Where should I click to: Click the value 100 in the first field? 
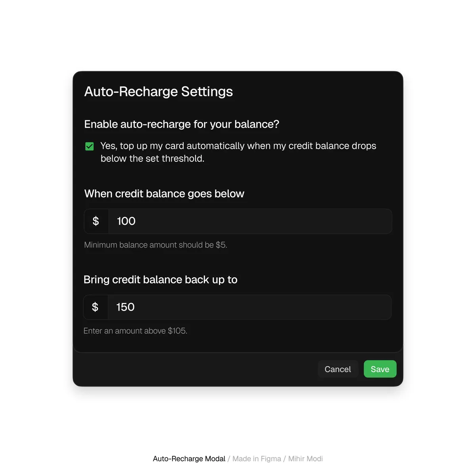(x=126, y=221)
